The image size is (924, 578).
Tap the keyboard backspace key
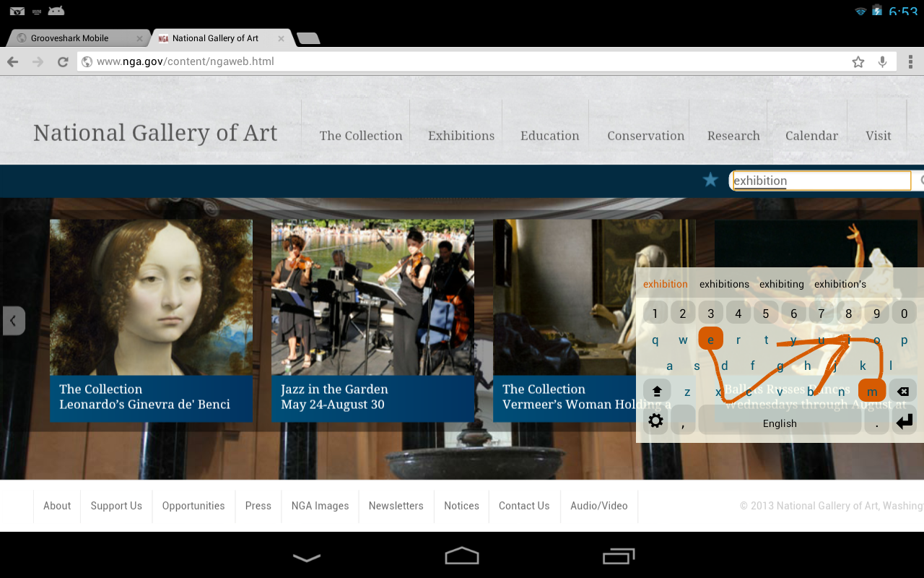pos(903,391)
